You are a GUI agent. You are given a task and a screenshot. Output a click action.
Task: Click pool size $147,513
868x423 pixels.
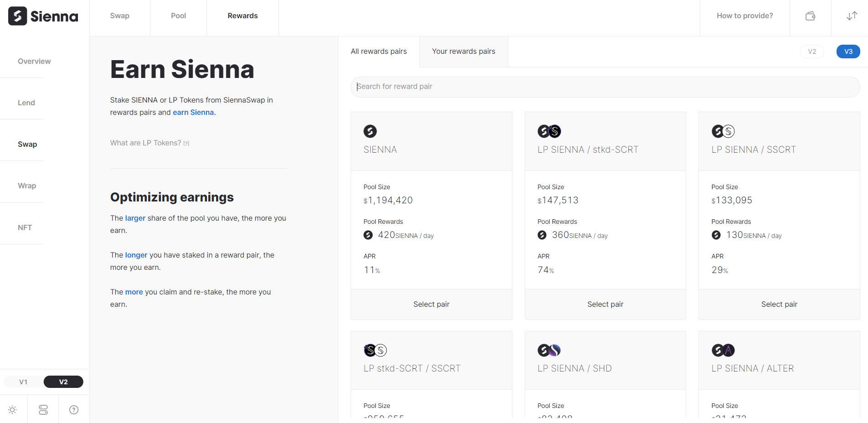pyautogui.click(x=558, y=200)
